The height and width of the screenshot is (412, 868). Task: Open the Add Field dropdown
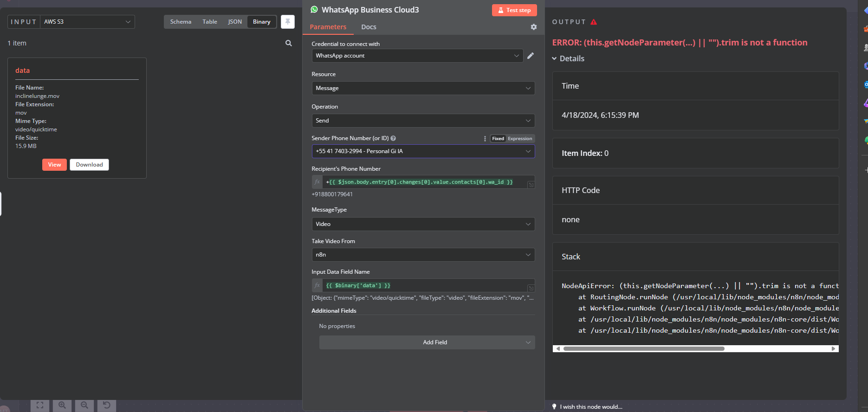(427, 342)
